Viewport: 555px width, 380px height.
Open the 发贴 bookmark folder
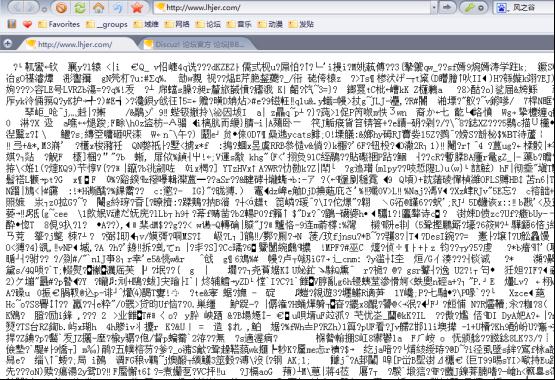click(x=301, y=24)
